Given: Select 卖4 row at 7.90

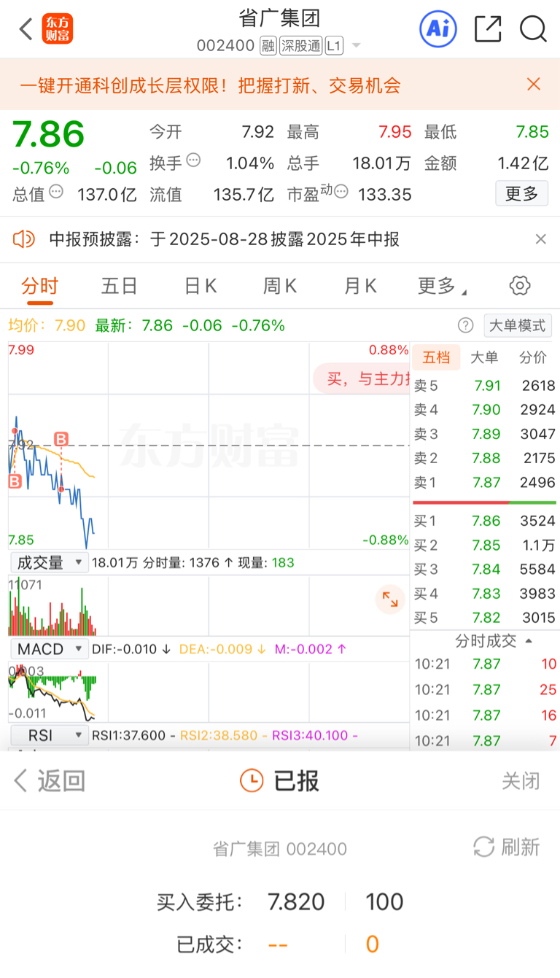Looking at the screenshot, I should click(484, 410).
